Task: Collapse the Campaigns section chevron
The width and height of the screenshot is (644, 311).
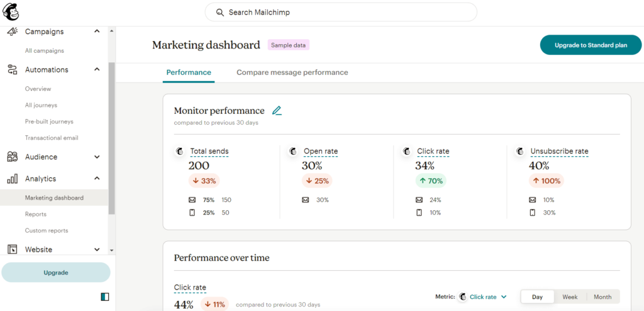Action: click(x=97, y=31)
